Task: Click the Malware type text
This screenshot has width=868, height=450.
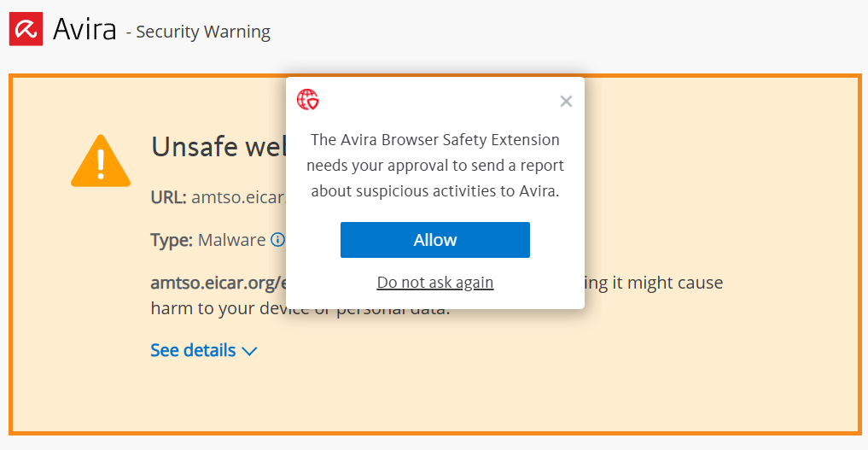Action: point(232,240)
